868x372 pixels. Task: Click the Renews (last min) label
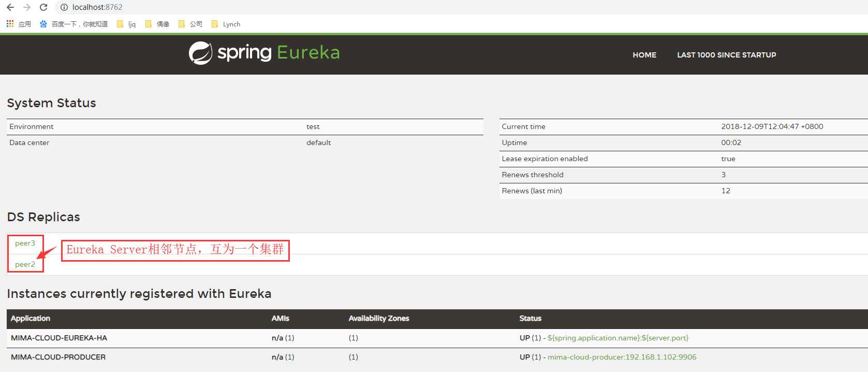point(532,191)
